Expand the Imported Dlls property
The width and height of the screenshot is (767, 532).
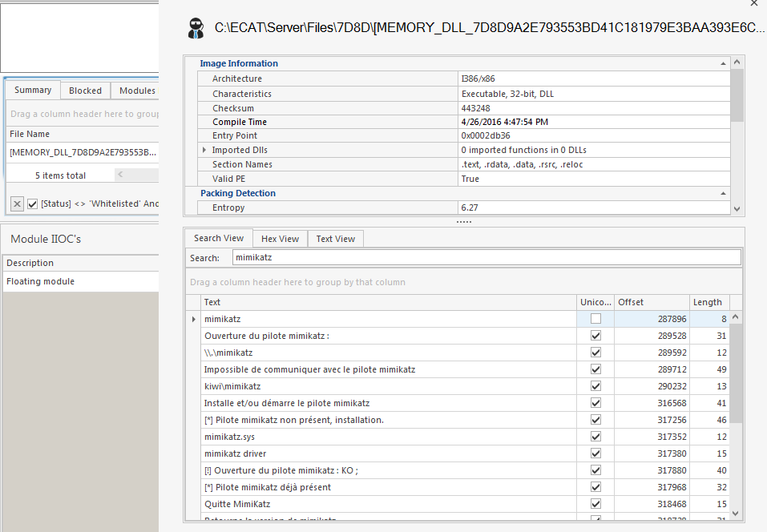pyautogui.click(x=204, y=150)
